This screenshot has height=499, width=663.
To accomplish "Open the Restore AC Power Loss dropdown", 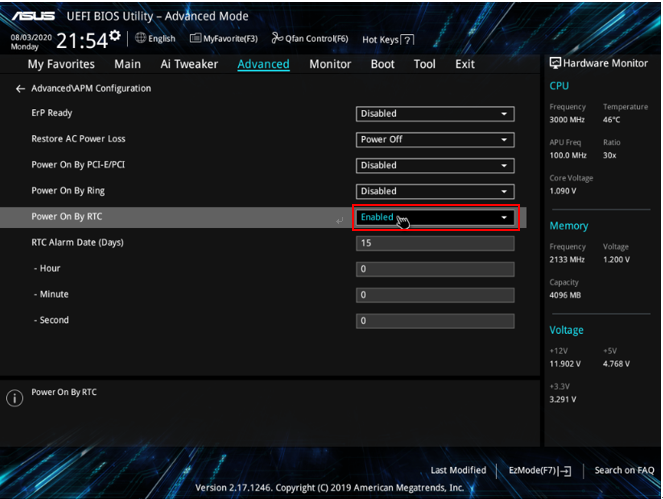I will pos(435,140).
